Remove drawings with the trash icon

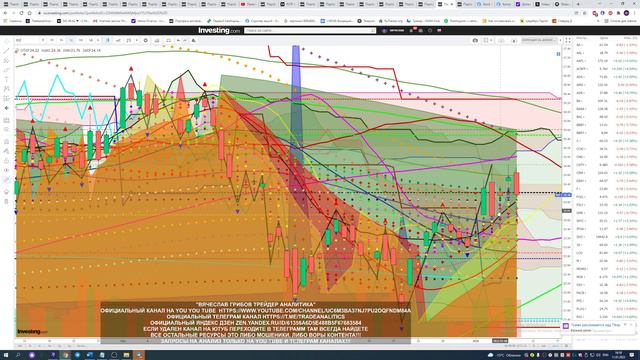coord(6,201)
